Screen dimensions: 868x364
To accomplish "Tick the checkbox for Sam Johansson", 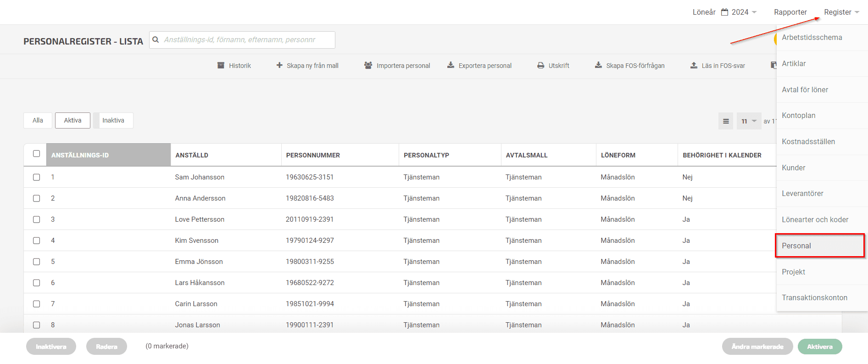I will coord(37,177).
